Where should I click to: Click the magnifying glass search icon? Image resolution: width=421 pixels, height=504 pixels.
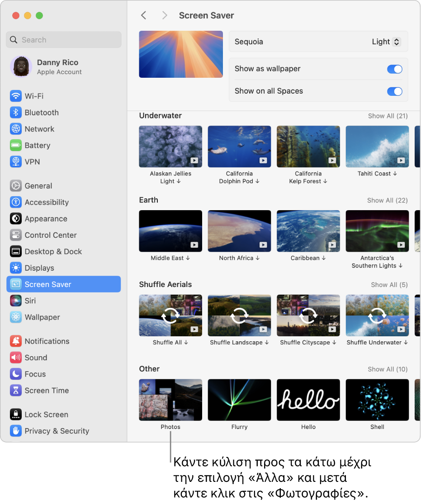click(x=14, y=39)
